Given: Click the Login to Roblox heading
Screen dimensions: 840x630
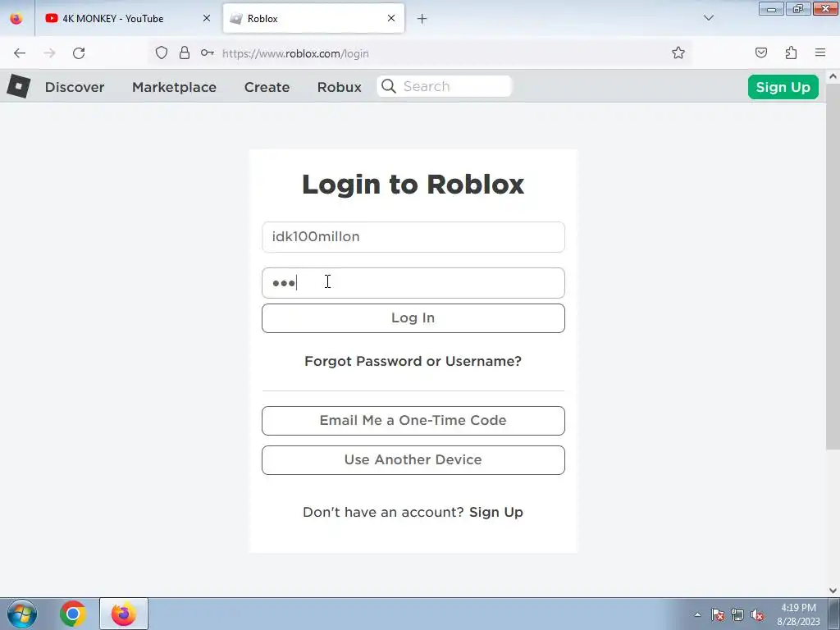Looking at the screenshot, I should coord(413,185).
